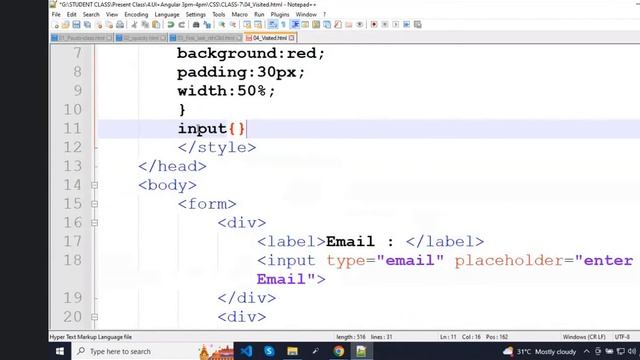The height and width of the screenshot is (360, 640).
Task: Open the Windows Start button
Action: click(x=60, y=351)
